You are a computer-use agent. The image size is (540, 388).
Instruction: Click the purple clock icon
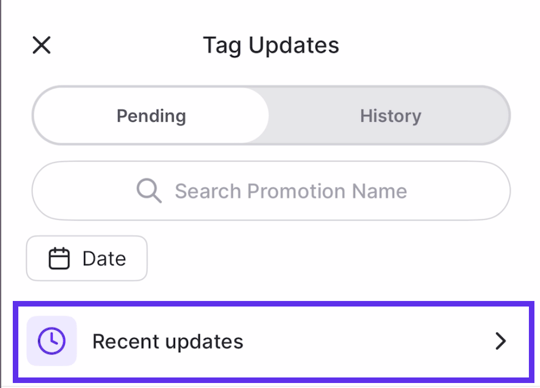click(52, 341)
